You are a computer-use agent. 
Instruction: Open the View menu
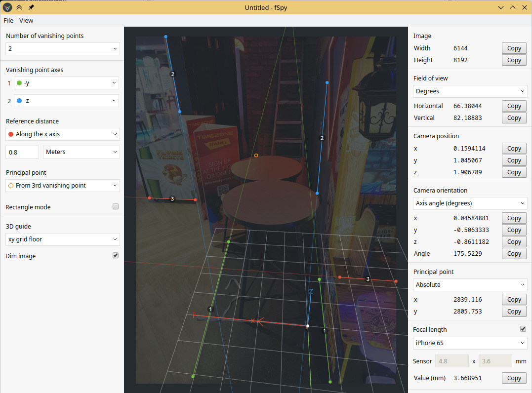[x=26, y=20]
